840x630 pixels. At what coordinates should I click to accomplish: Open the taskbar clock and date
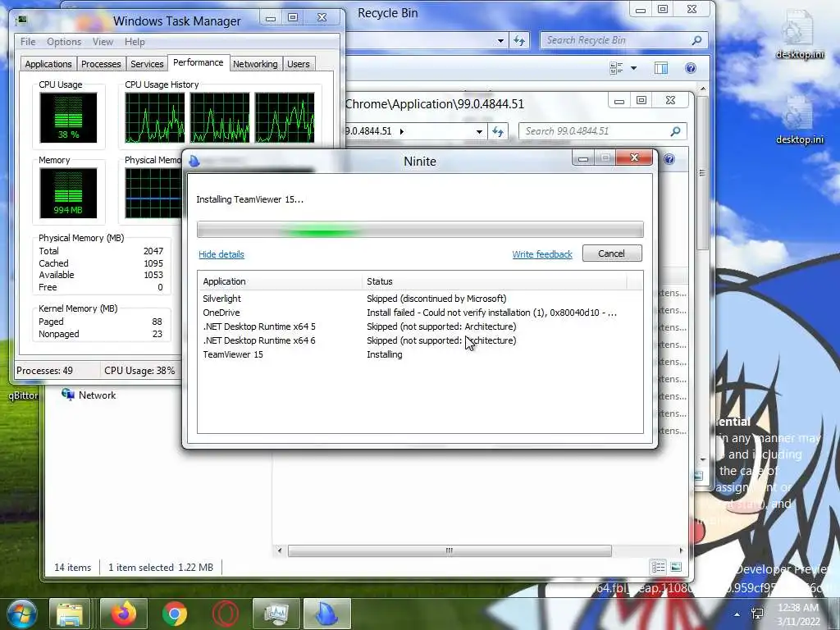(x=799, y=614)
